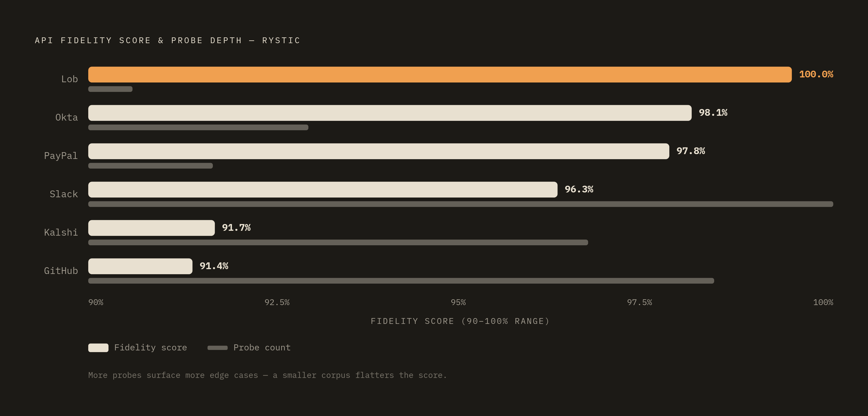Click the GitHub row label
This screenshot has width=868, height=416.
tap(61, 271)
